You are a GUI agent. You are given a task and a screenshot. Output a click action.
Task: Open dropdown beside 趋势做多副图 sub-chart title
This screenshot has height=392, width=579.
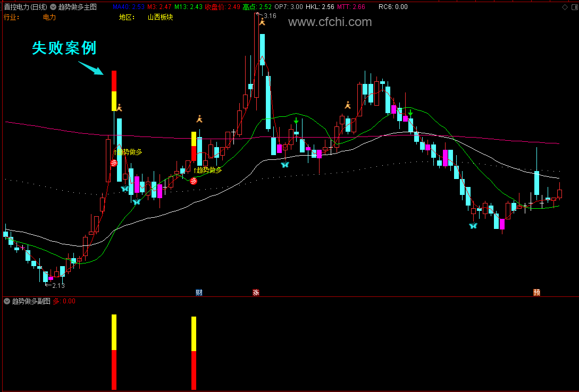tap(7, 301)
